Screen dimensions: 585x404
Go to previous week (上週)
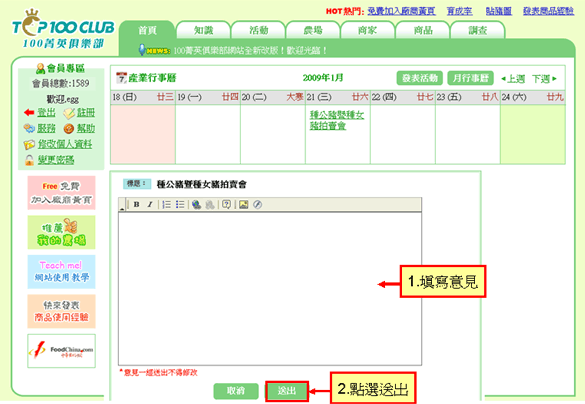(x=513, y=79)
